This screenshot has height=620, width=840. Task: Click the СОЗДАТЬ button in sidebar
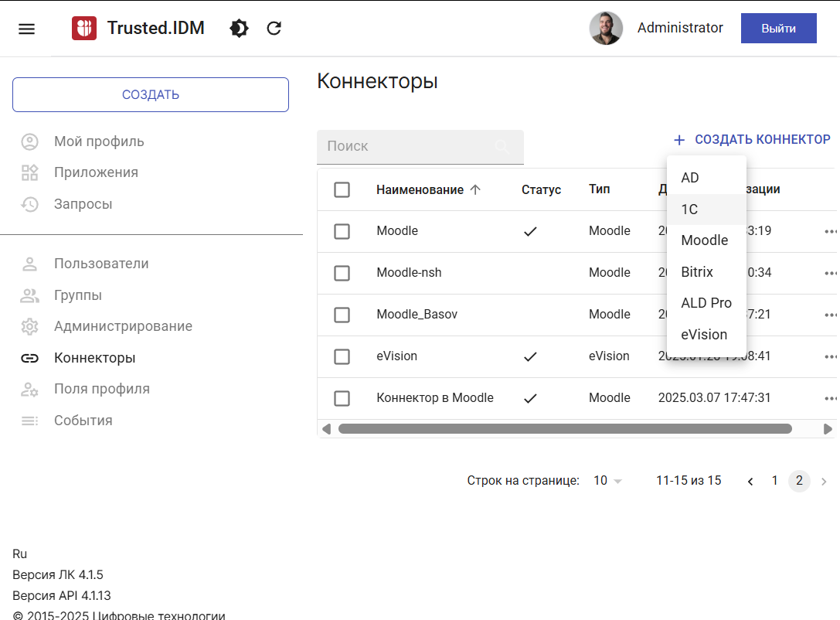point(151,95)
